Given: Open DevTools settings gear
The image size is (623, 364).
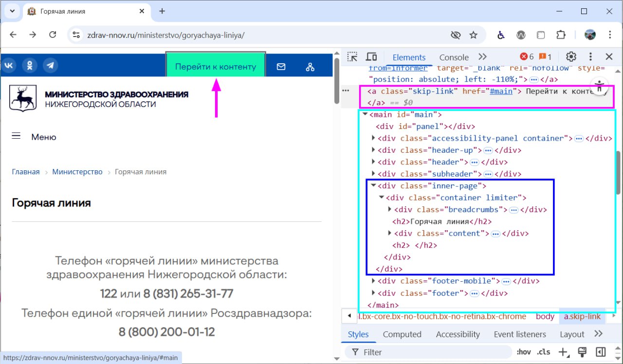Looking at the screenshot, I should click(x=571, y=57).
